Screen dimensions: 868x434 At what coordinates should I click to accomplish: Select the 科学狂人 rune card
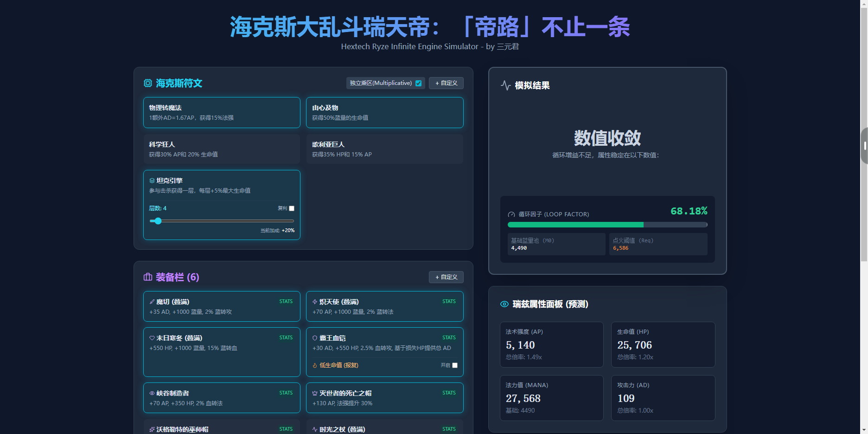point(222,149)
